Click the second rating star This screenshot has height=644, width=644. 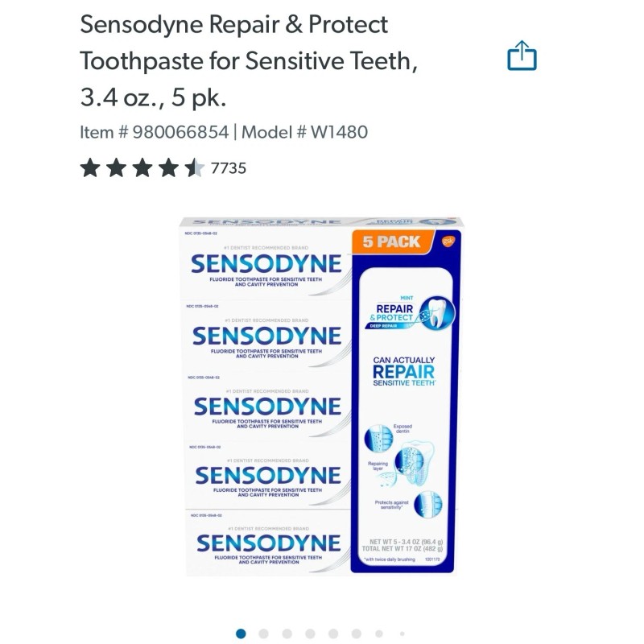click(116, 168)
